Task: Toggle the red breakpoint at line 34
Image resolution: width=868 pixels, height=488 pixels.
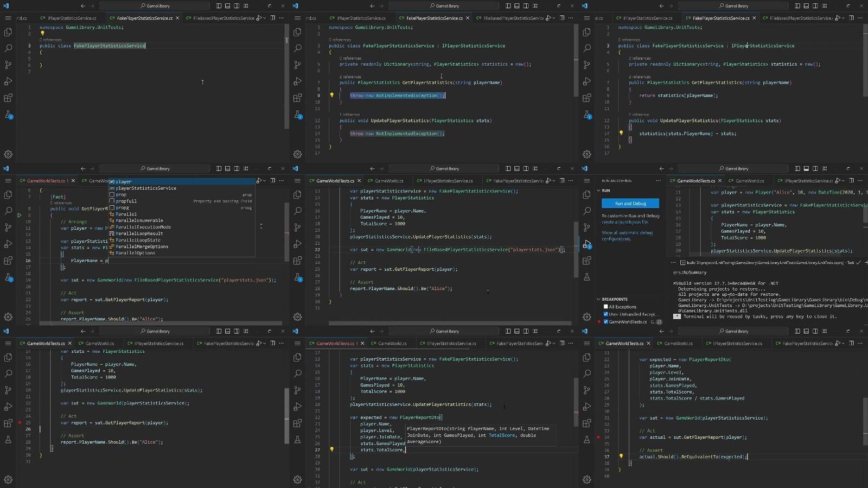Action: (598, 437)
